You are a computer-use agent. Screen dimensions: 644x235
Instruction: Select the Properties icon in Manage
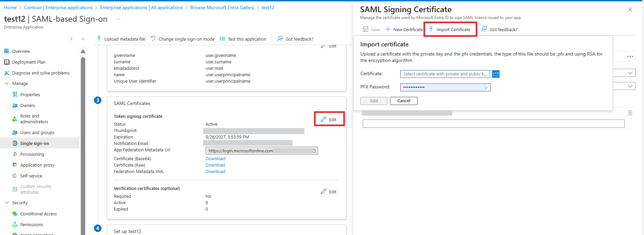15,94
